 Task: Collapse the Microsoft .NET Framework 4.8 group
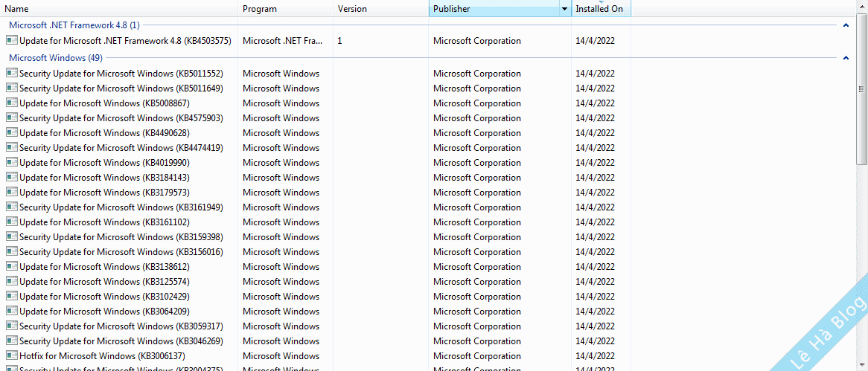(x=846, y=25)
